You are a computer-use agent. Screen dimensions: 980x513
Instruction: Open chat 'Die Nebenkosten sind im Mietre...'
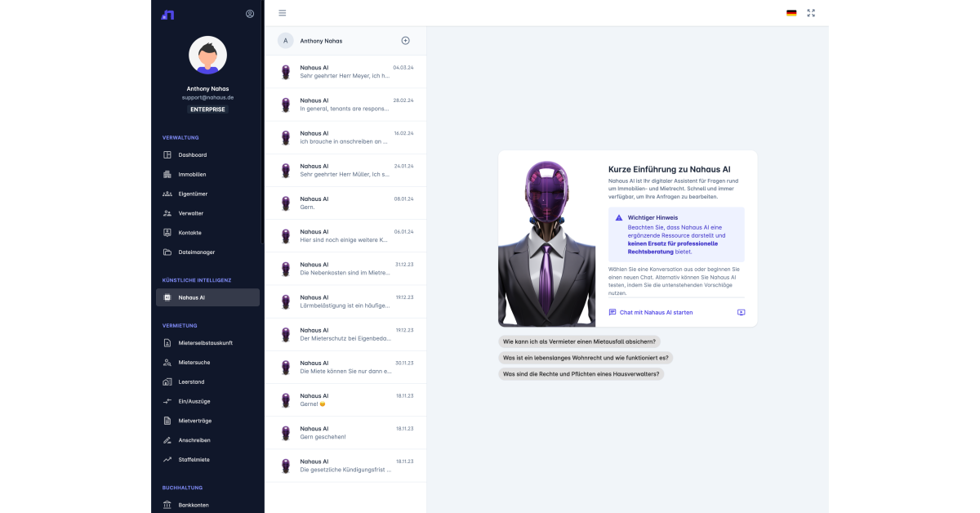click(x=345, y=269)
